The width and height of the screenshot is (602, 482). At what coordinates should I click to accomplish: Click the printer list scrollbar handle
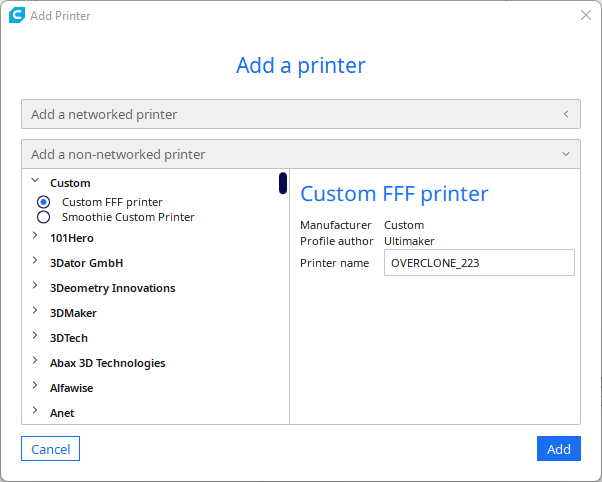pos(283,183)
